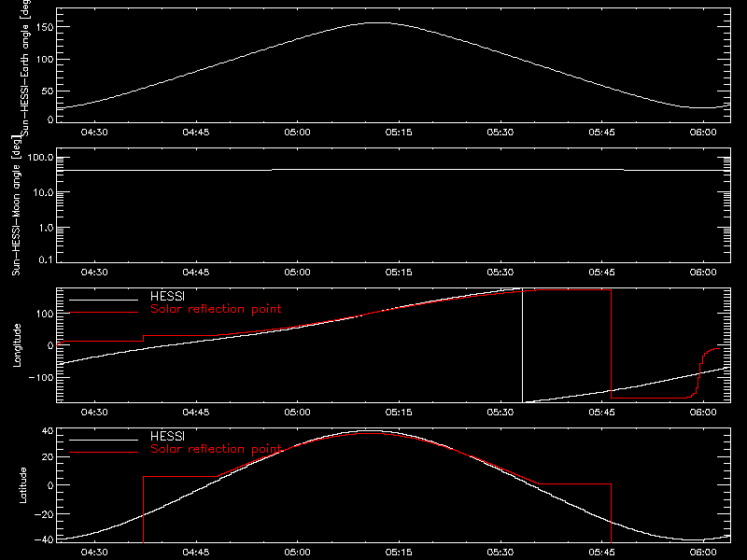The image size is (747, 560).
Task: Click 50 tick on Sun-HESSI-Earth angle axis
Action: (48, 91)
